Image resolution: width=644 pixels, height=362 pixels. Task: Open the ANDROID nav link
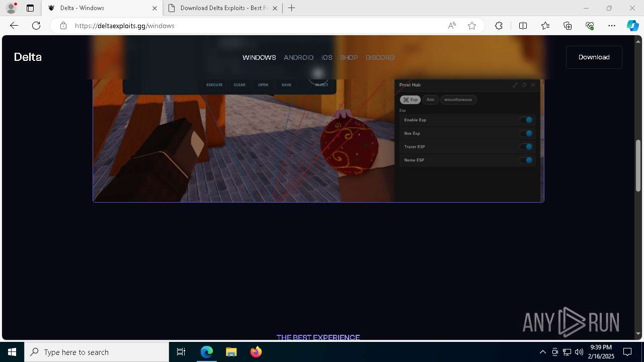point(298,57)
